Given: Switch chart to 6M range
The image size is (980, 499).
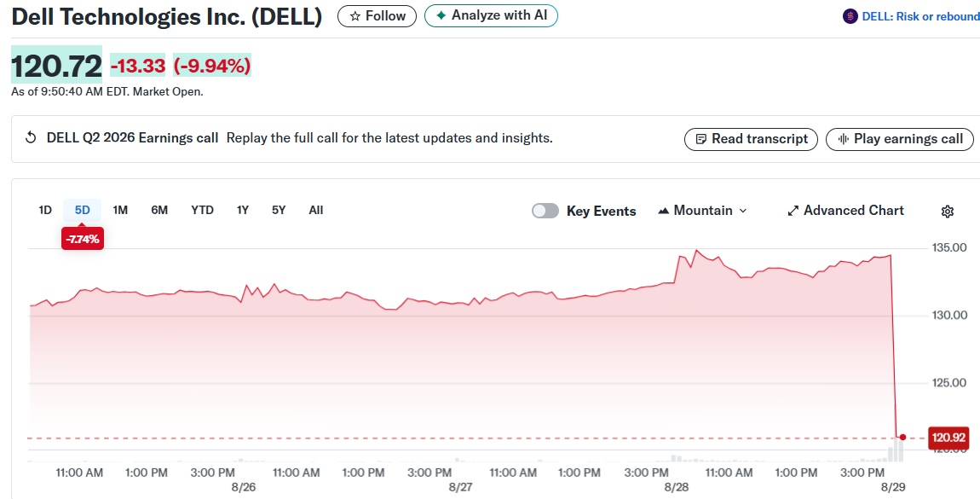Looking at the screenshot, I should tap(159, 210).
